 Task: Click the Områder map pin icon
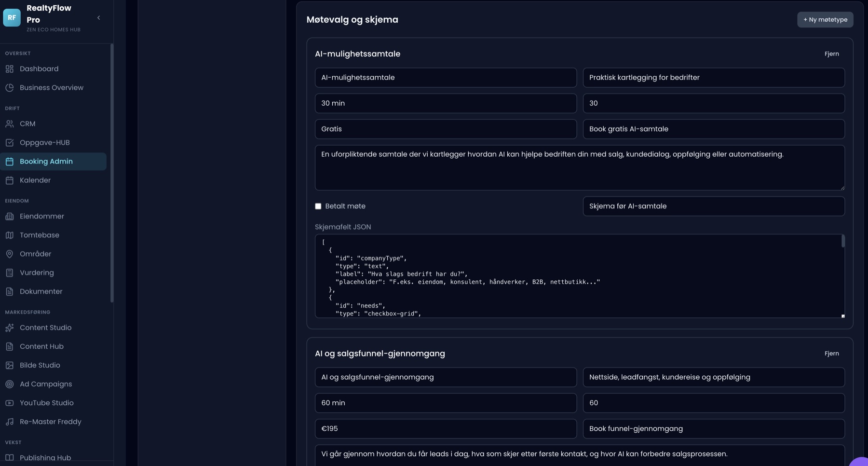[10, 254]
